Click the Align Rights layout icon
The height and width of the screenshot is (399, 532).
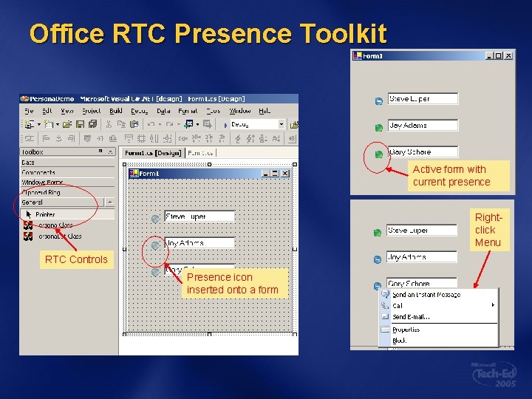point(71,138)
